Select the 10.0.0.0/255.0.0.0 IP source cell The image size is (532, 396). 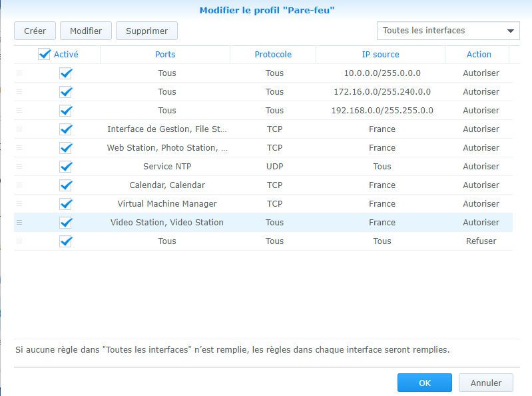pos(382,73)
